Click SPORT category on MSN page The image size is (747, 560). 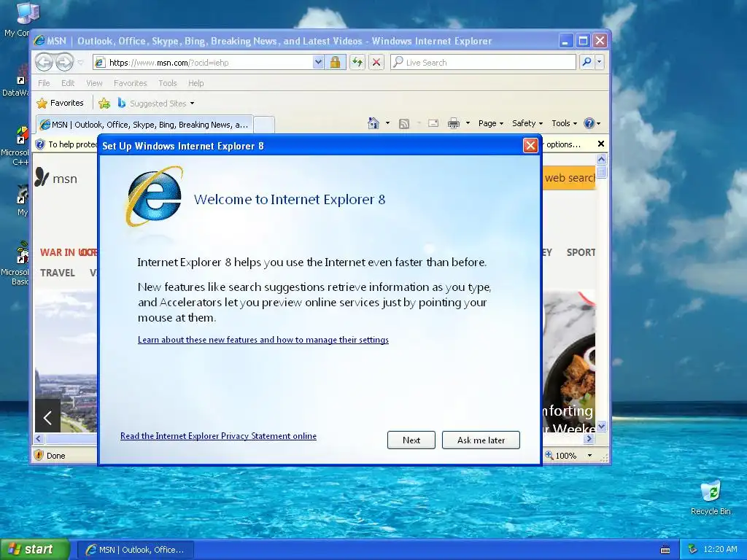tap(581, 252)
